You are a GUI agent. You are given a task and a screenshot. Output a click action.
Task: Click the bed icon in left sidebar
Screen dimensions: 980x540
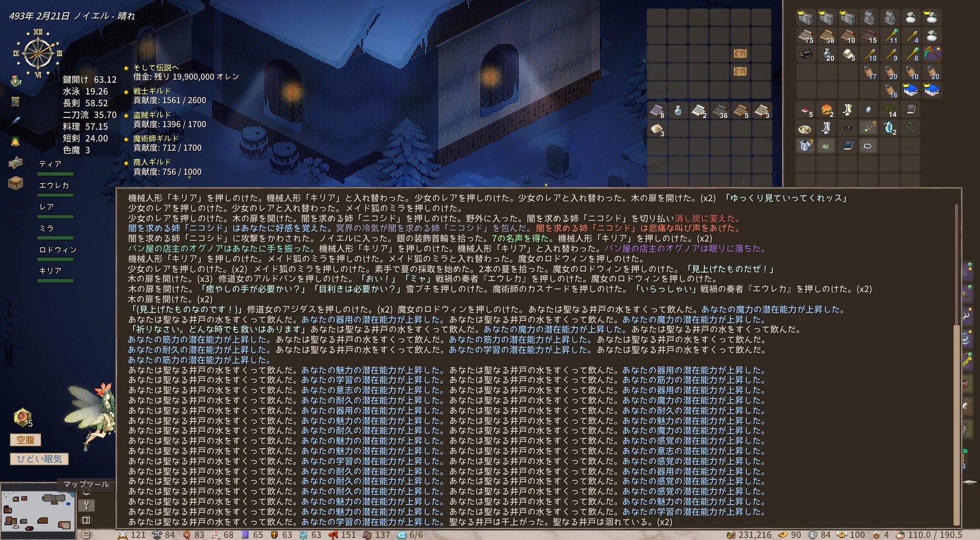15,162
